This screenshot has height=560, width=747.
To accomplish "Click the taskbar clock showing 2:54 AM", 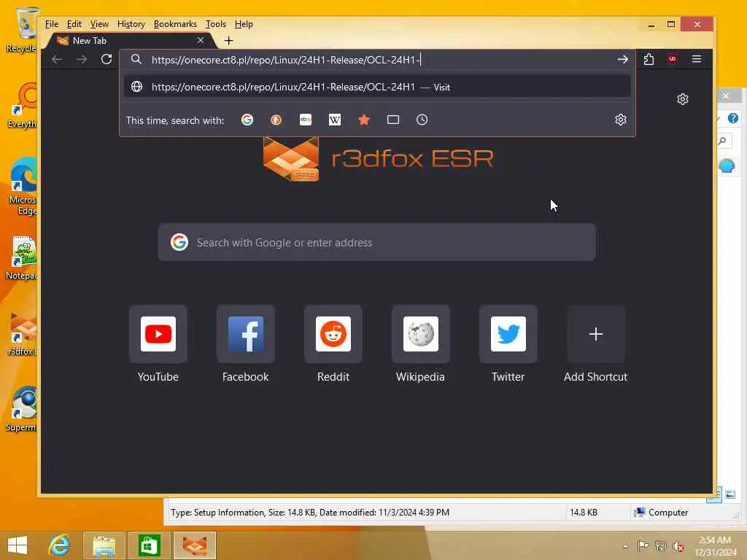I will [x=715, y=546].
